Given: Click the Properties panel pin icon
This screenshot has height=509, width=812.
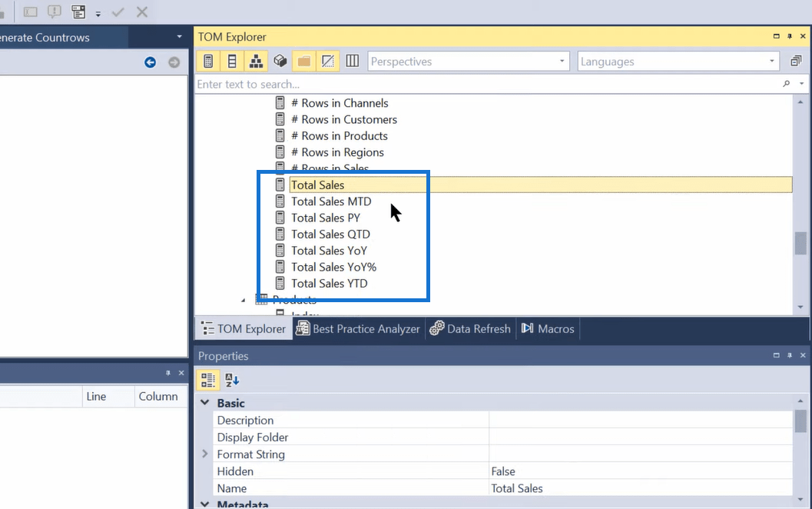Looking at the screenshot, I should click(x=790, y=355).
